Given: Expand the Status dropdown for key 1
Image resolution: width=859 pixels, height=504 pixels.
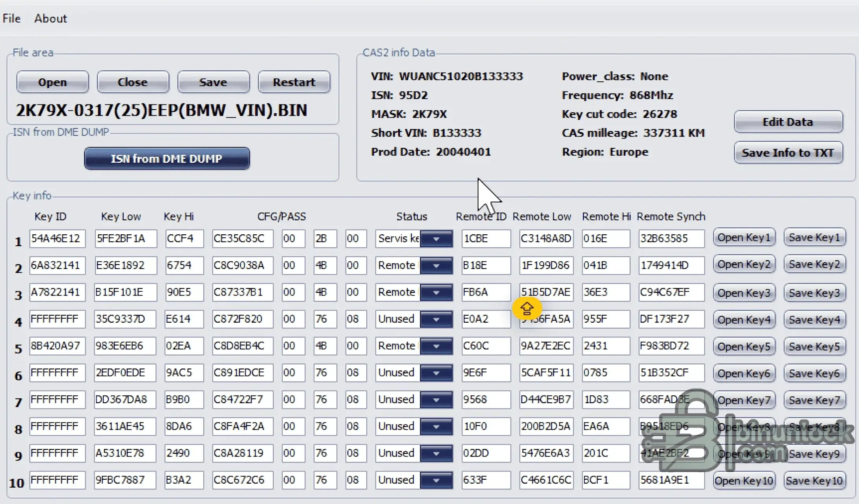Looking at the screenshot, I should tap(436, 239).
